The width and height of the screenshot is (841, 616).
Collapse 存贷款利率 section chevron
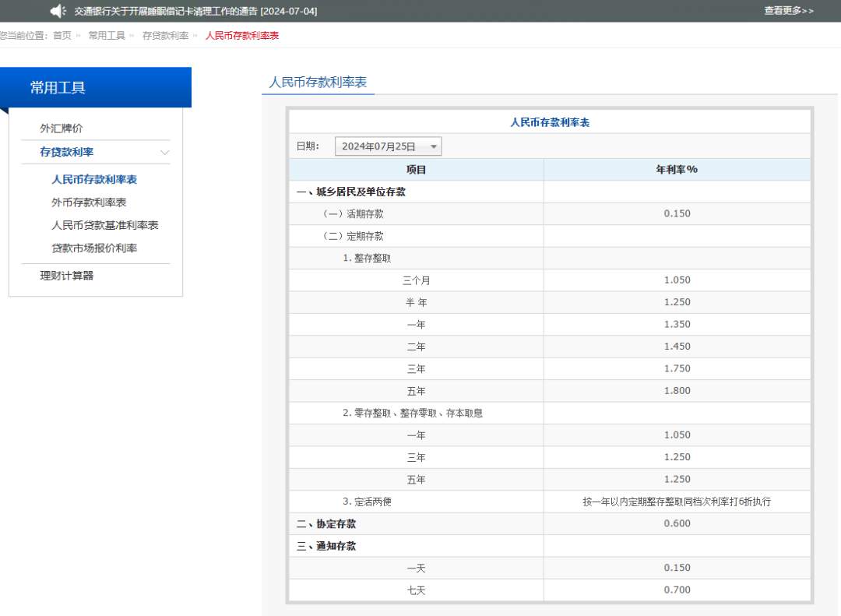pyautogui.click(x=164, y=153)
